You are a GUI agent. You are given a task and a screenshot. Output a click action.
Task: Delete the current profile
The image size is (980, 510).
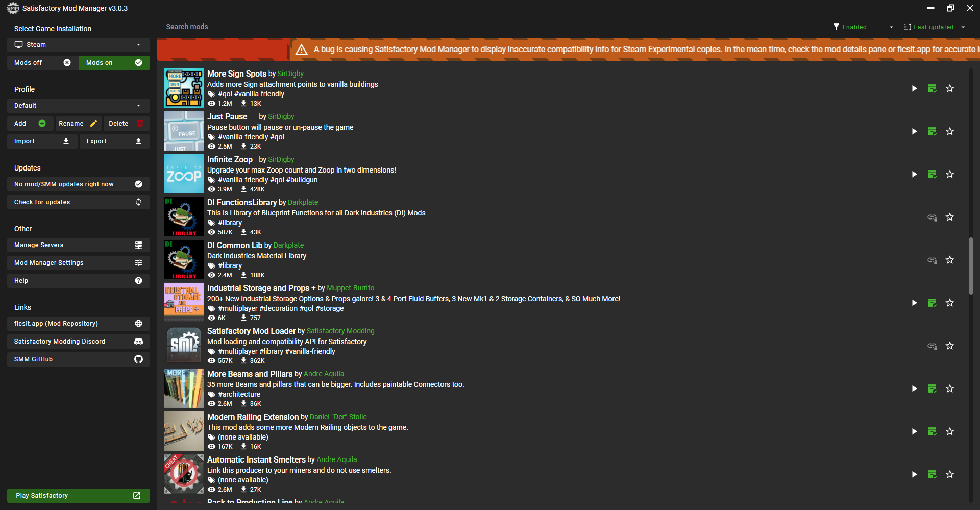tap(127, 124)
